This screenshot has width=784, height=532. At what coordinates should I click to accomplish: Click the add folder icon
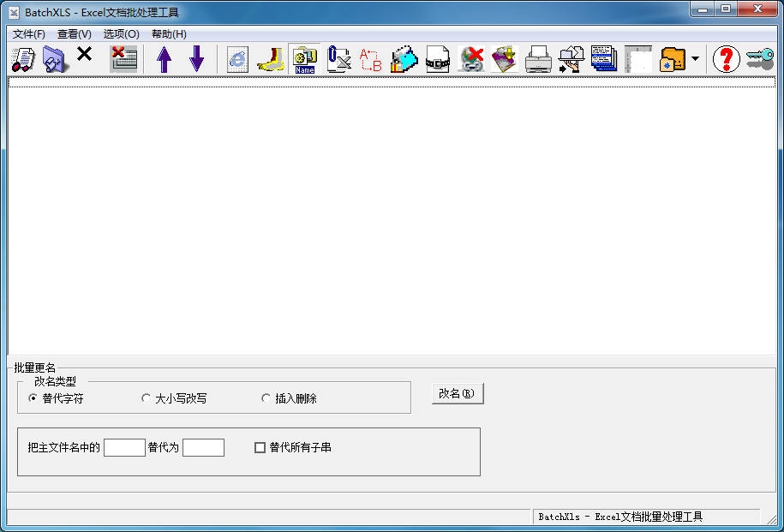(x=55, y=59)
